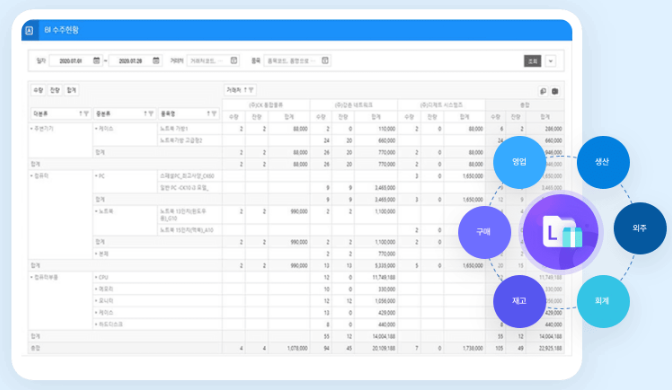This screenshot has width=672, height=390.
Task: Expand the 메모리 subcategory row
Action: pyautogui.click(x=96, y=289)
